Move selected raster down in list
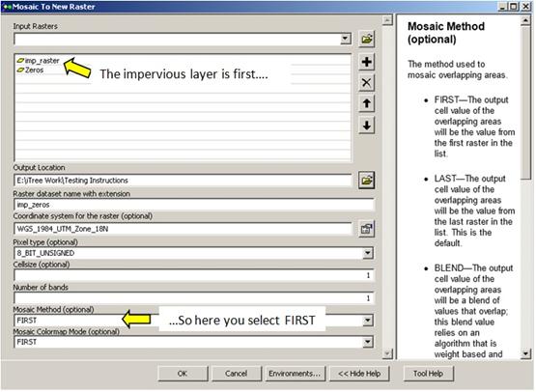This screenshot has width=536, height=392. (x=366, y=126)
